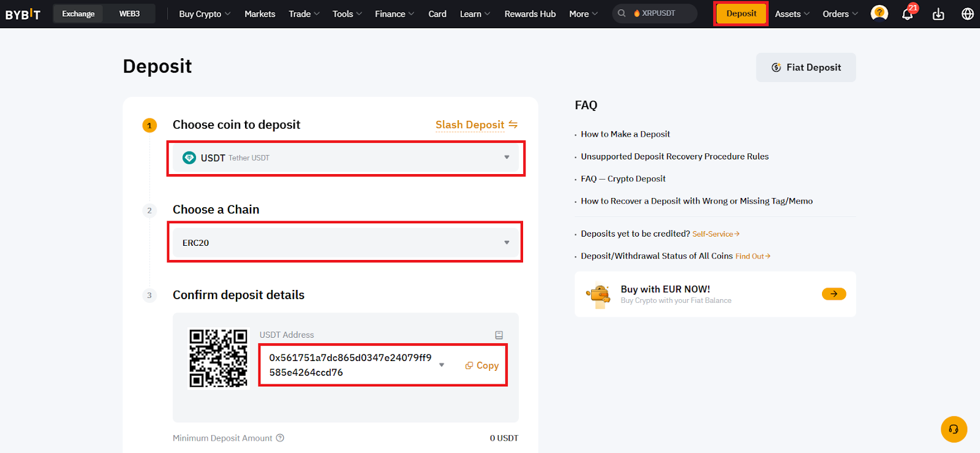Open the Buy with EUR NOW banner

click(715, 294)
